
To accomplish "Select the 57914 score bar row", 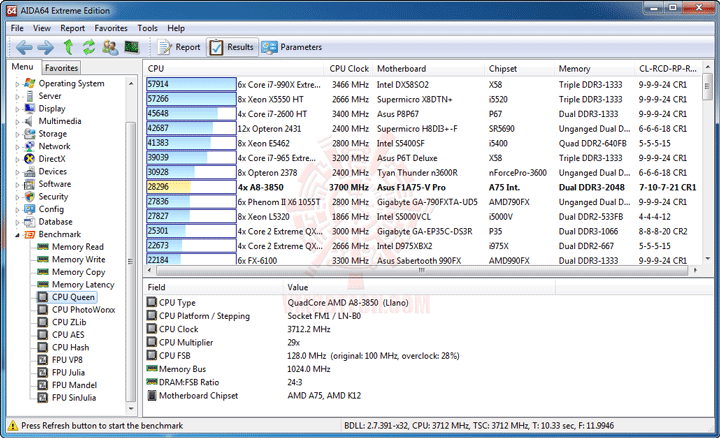I will (x=191, y=84).
